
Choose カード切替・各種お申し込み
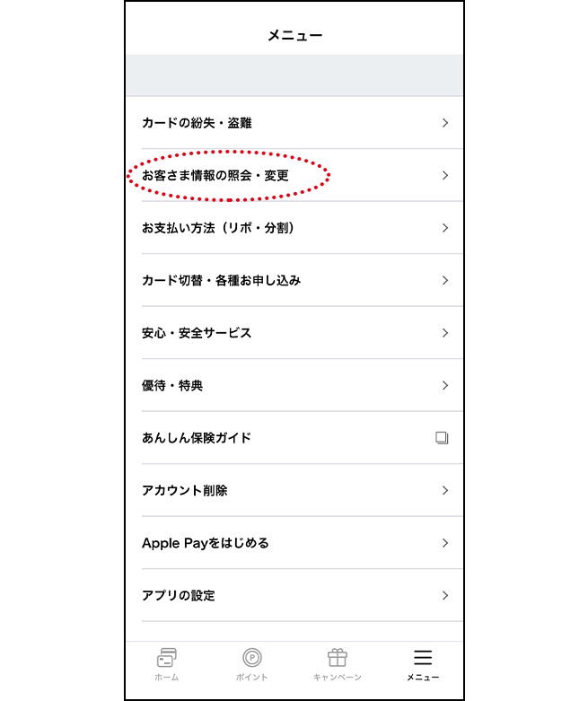(x=294, y=280)
